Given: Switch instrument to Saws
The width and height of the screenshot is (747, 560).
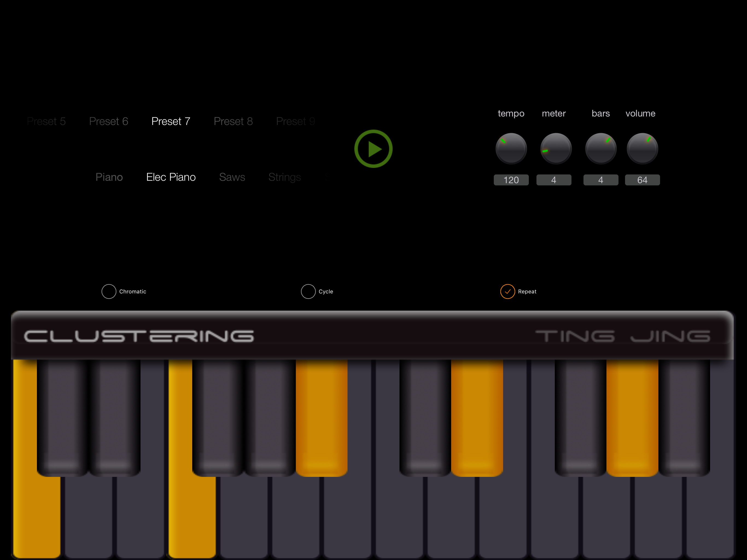Looking at the screenshot, I should point(232,177).
